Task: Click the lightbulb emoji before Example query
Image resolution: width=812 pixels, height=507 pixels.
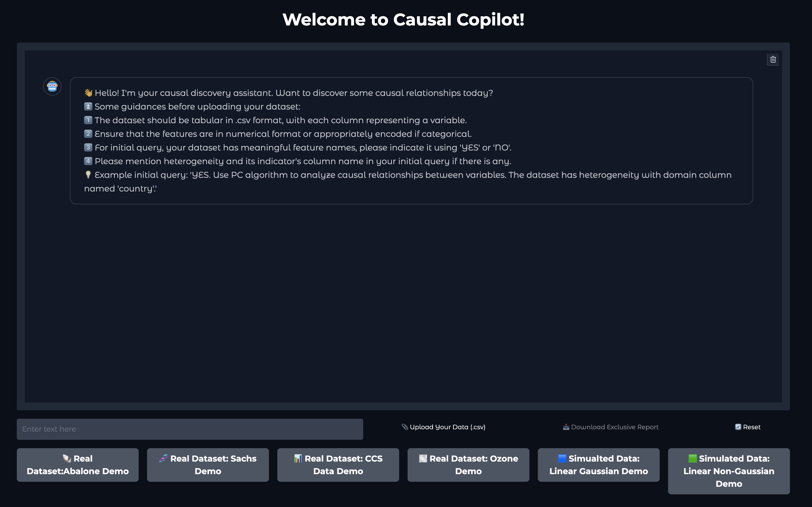Action: (x=88, y=175)
